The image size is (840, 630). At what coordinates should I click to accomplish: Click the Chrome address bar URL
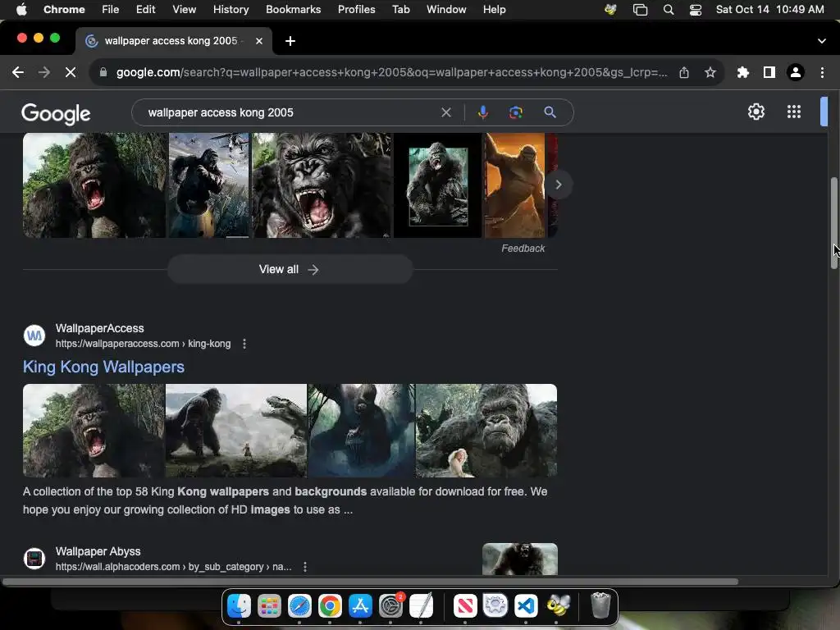(x=391, y=72)
